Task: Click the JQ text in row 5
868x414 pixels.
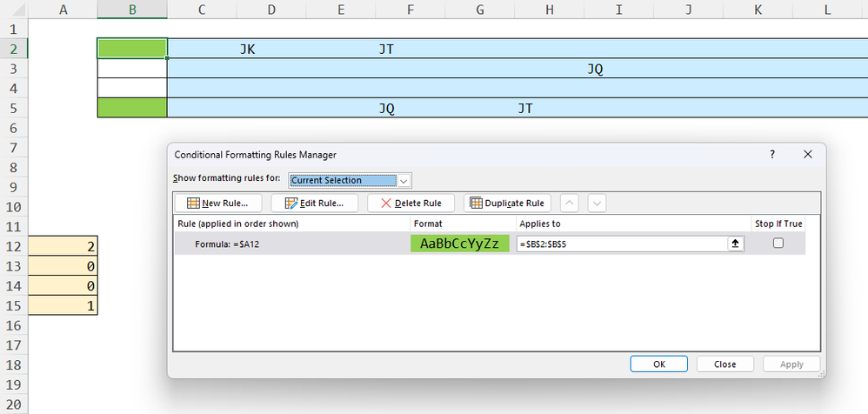Action: point(386,109)
